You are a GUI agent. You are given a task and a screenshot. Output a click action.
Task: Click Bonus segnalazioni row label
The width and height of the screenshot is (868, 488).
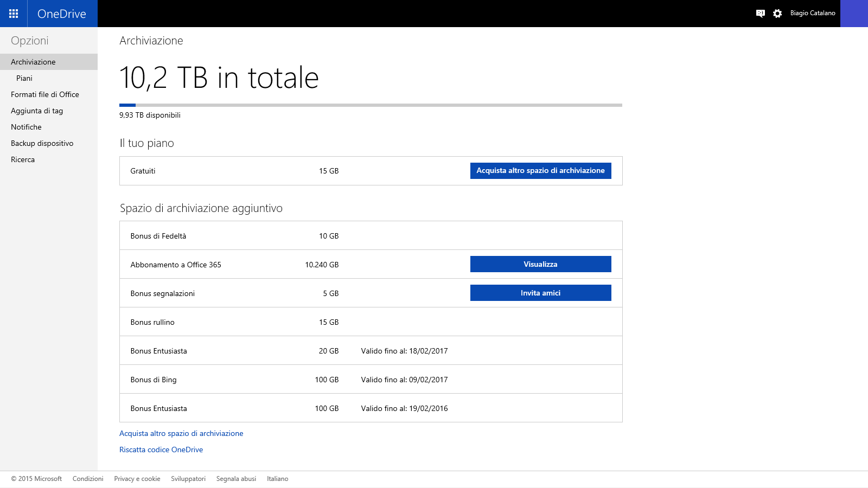coord(163,293)
